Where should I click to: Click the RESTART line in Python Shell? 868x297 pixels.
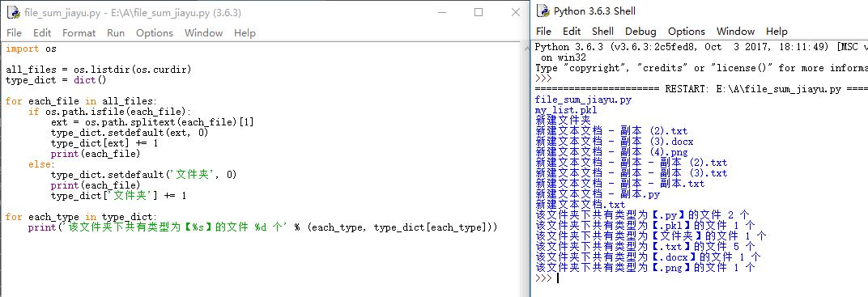(x=701, y=89)
